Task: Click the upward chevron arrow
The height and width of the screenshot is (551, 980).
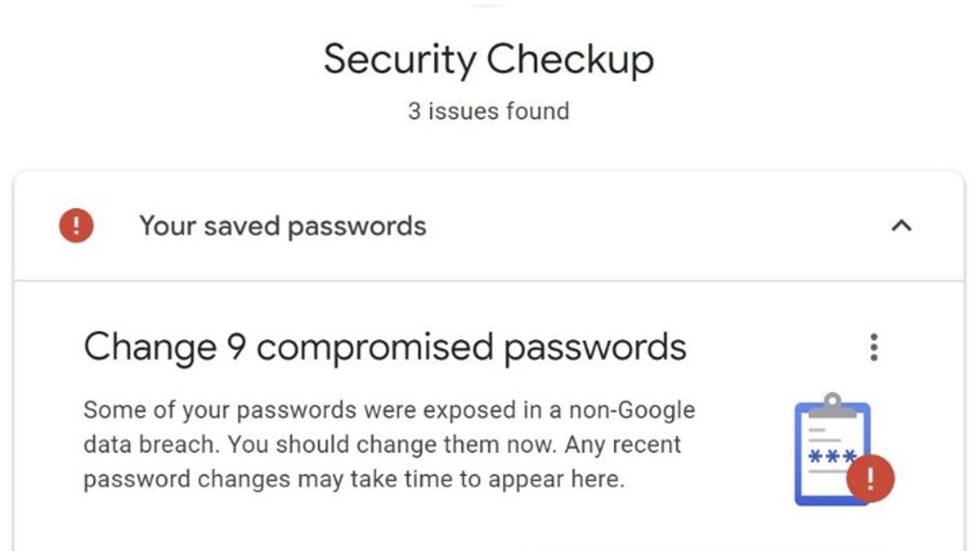Action: (902, 226)
